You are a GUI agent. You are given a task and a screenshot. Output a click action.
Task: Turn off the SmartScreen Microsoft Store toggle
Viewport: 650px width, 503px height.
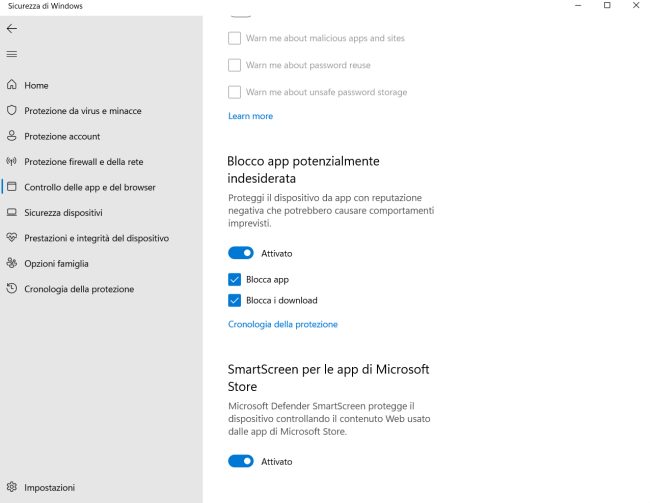[240, 461]
